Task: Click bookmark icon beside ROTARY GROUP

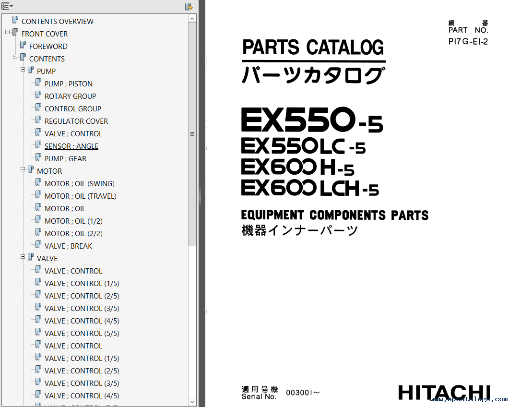Action: pyautogui.click(x=38, y=95)
